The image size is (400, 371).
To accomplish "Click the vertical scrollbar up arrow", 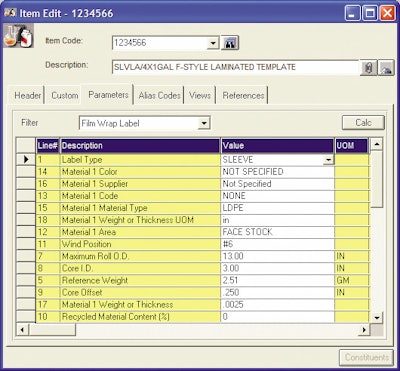I will 376,144.
